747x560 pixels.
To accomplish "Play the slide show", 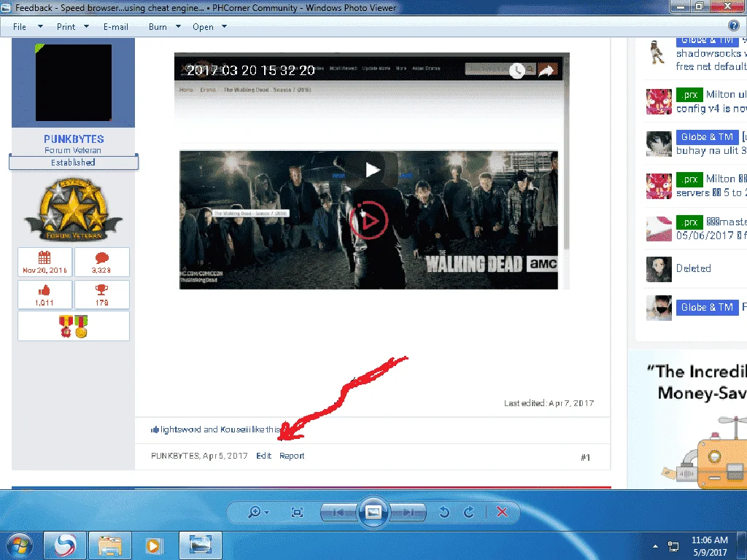I will pyautogui.click(x=373, y=512).
